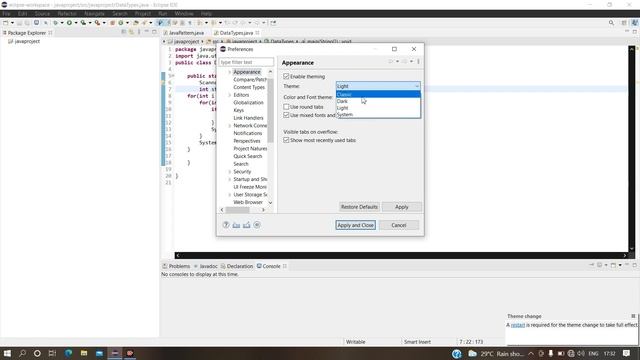Click Apply and Close button

click(356, 225)
